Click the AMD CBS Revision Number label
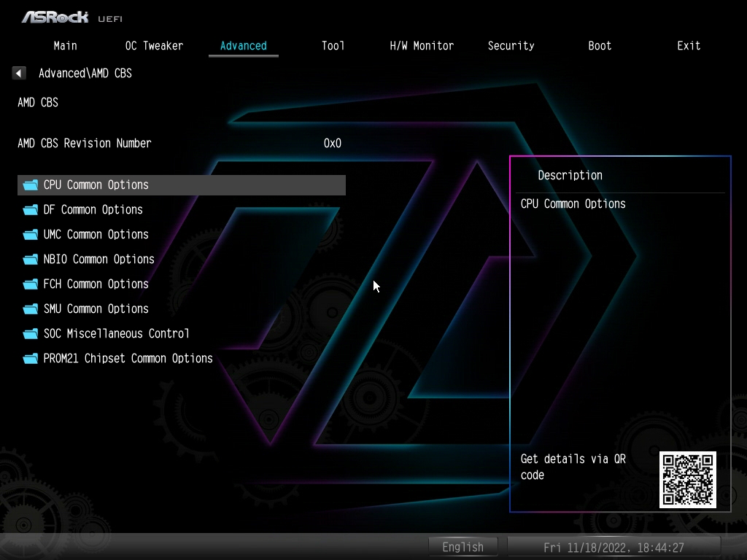The height and width of the screenshot is (560, 747). [85, 144]
